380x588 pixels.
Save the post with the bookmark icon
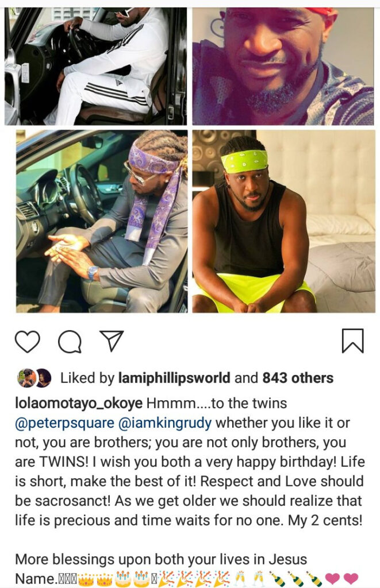[352, 341]
